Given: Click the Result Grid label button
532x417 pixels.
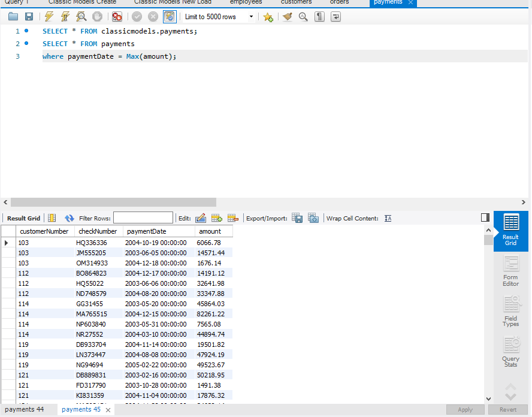Looking at the screenshot, I should [23, 219].
